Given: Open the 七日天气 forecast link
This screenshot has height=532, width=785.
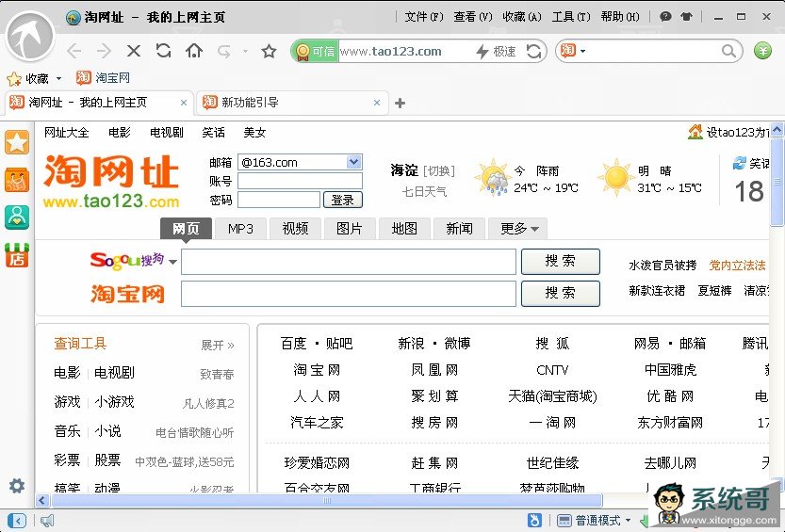Looking at the screenshot, I should pos(424,191).
